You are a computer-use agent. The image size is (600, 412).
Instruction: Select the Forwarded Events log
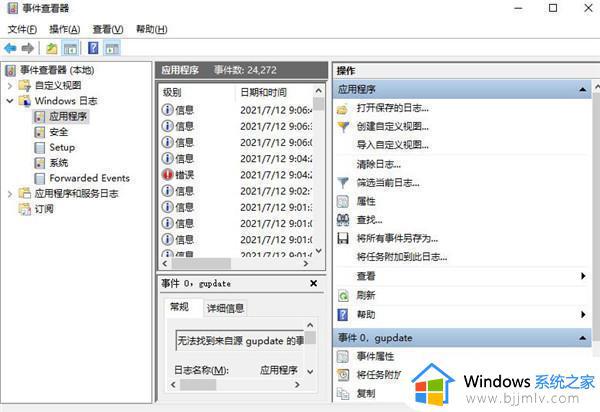88,178
